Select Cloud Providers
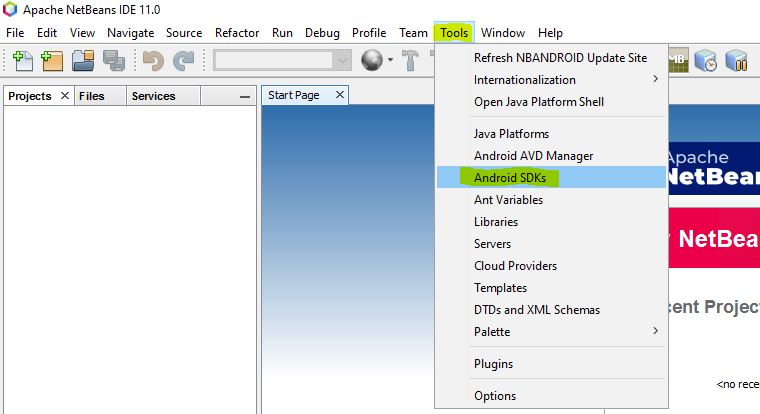760x414 pixels. tap(552, 266)
